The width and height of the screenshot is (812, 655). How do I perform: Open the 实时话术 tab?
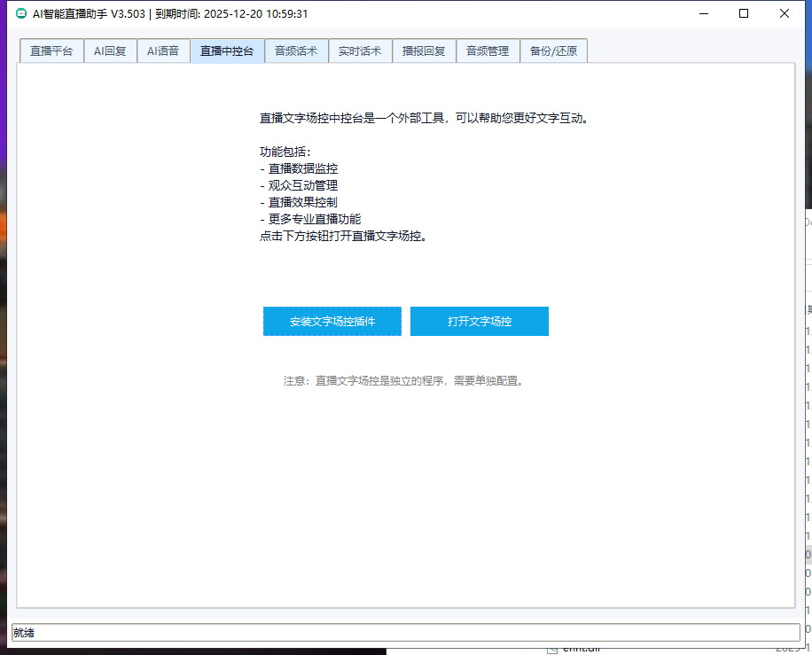coord(360,51)
